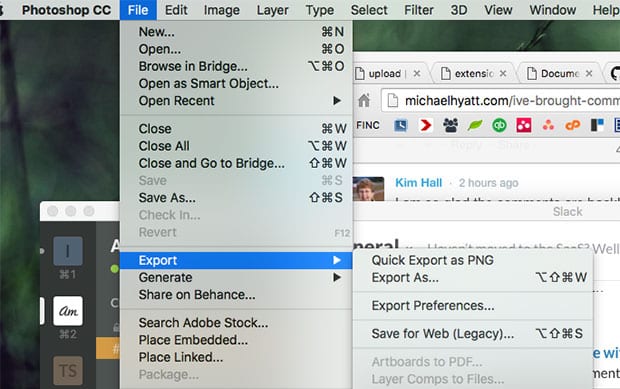The width and height of the screenshot is (620, 389).
Task: Click the browser home icon
Action: tap(364, 100)
